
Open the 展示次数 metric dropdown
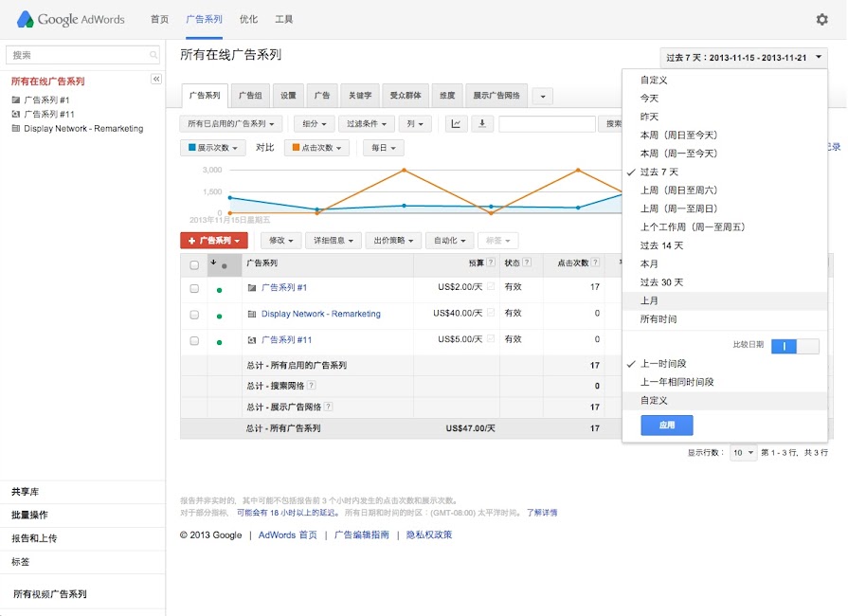point(213,148)
